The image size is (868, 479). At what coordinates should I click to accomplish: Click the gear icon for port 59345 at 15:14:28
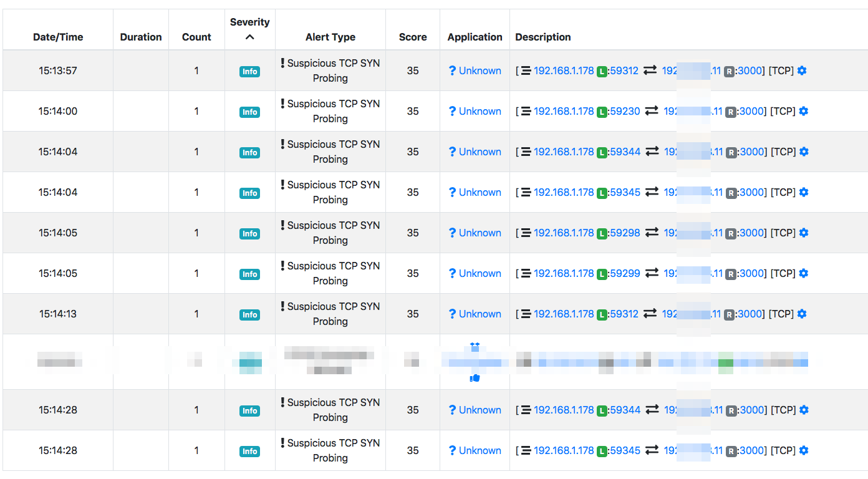(804, 450)
